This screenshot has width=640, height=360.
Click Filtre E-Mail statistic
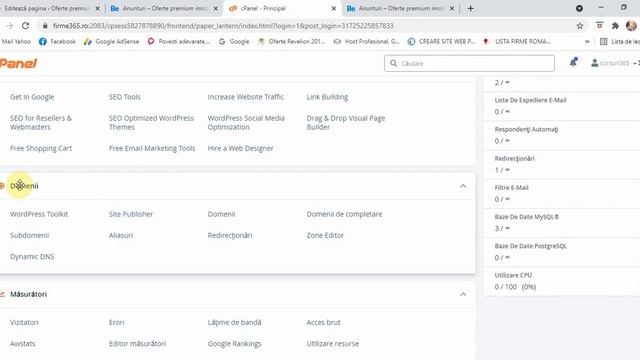pyautogui.click(x=511, y=188)
